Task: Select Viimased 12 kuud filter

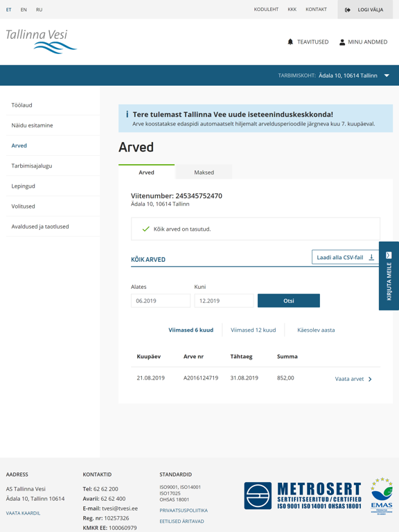Action: (253, 330)
